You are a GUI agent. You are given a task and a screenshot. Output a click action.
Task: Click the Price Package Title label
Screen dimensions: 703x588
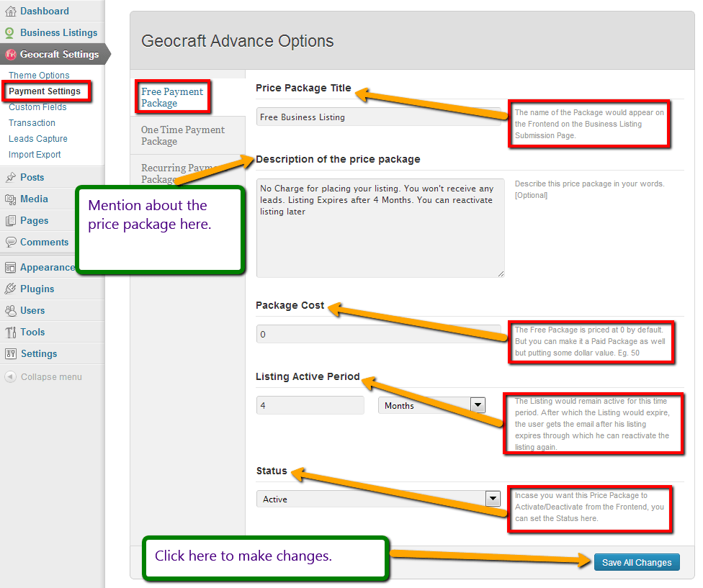pos(303,88)
